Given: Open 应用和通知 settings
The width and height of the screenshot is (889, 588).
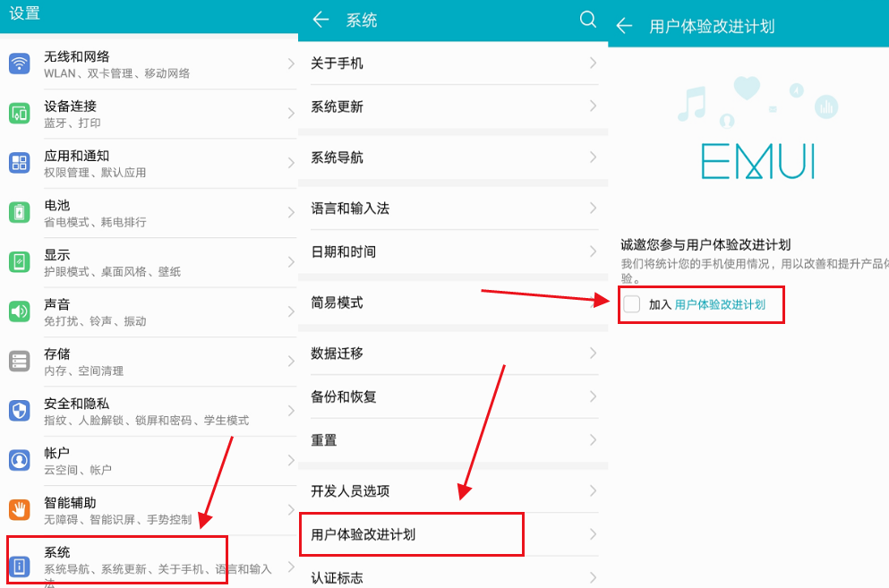Looking at the screenshot, I should (150, 163).
